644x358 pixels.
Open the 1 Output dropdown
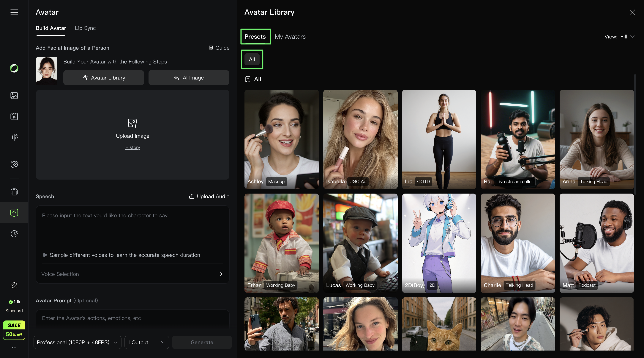point(146,342)
